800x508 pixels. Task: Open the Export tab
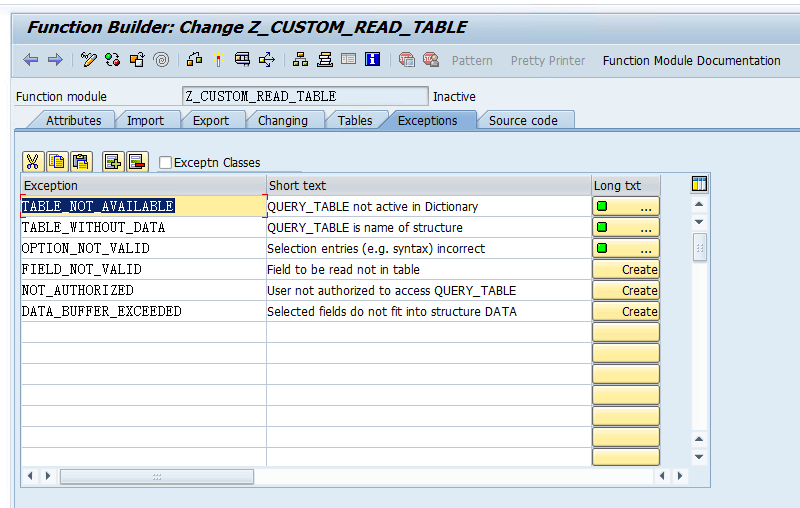coord(211,120)
